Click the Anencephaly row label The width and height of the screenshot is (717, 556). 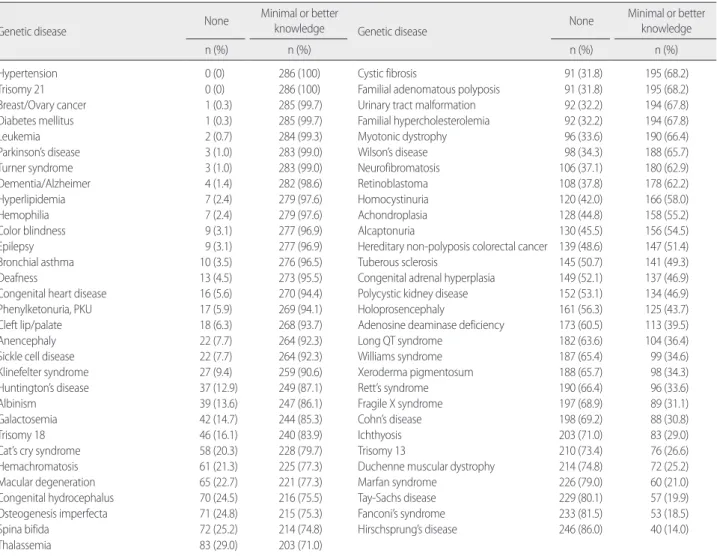pos(28,341)
